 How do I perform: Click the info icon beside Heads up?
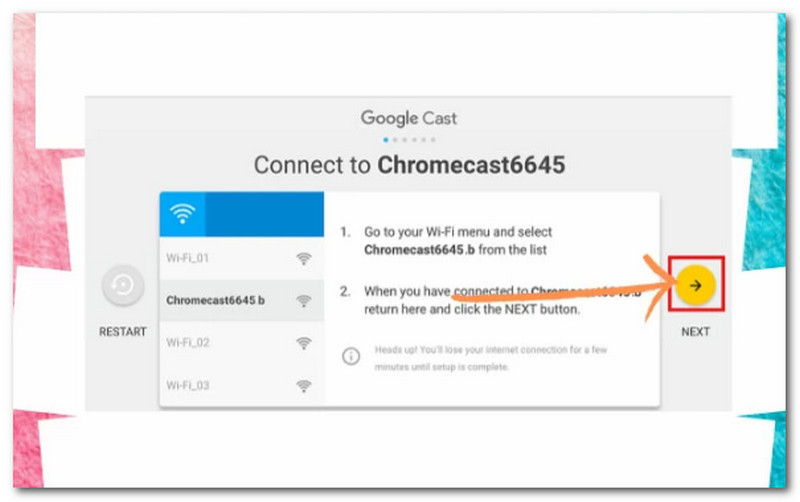(351, 356)
